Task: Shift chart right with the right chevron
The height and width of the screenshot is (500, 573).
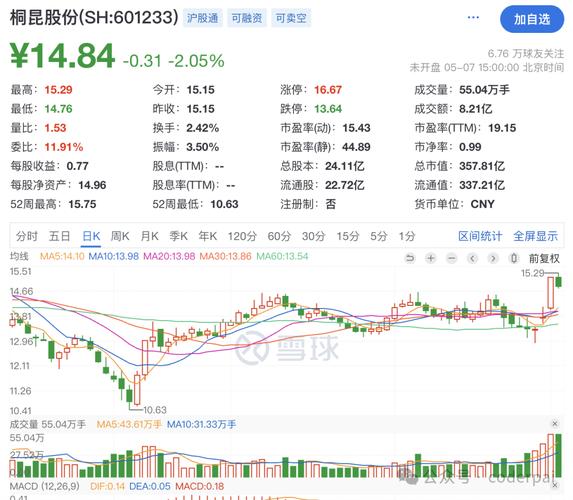Action: click(493, 258)
